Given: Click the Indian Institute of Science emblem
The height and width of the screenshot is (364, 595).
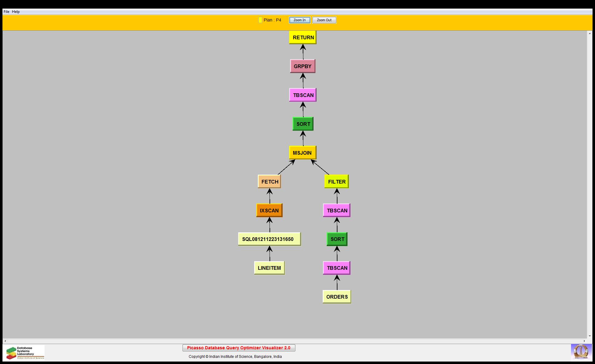Looking at the screenshot, I should (x=581, y=352).
